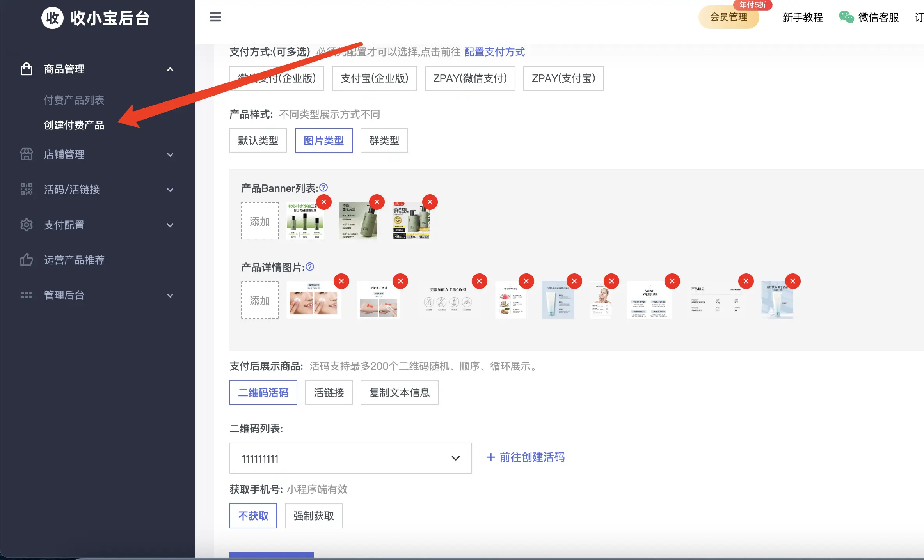Click the 商品管理 bag icon in sidebar

pyautogui.click(x=26, y=69)
